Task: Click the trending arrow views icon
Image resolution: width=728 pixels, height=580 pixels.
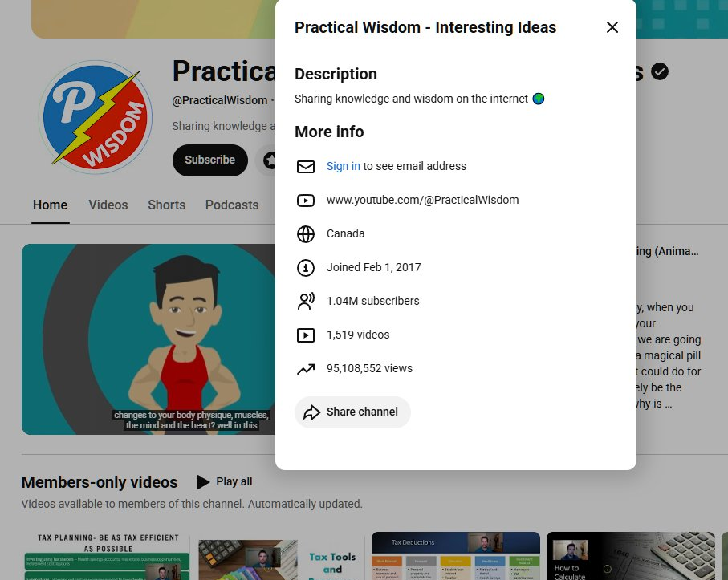Action: coord(306,369)
